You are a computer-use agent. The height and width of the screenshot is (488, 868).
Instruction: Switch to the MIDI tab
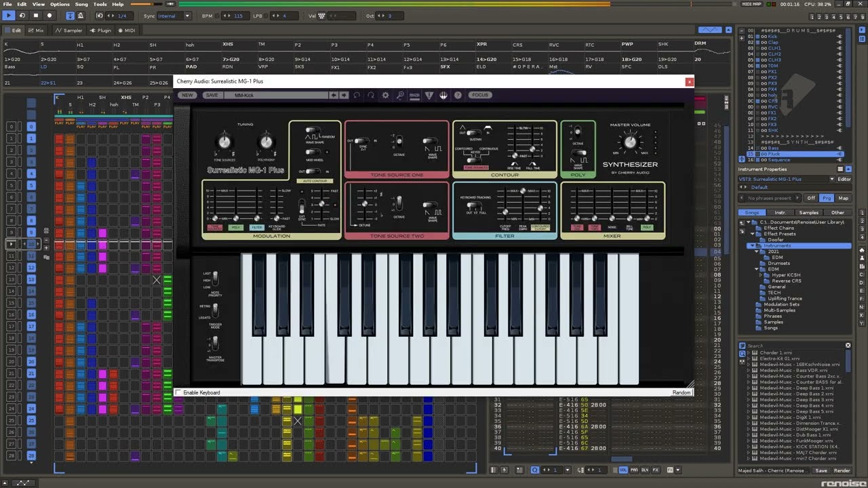127,30
